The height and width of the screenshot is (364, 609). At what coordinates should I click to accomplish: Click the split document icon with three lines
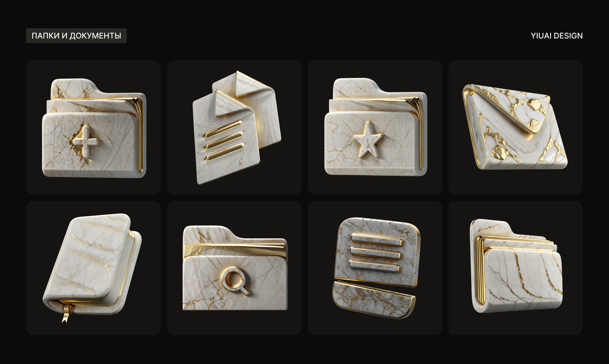point(376,268)
